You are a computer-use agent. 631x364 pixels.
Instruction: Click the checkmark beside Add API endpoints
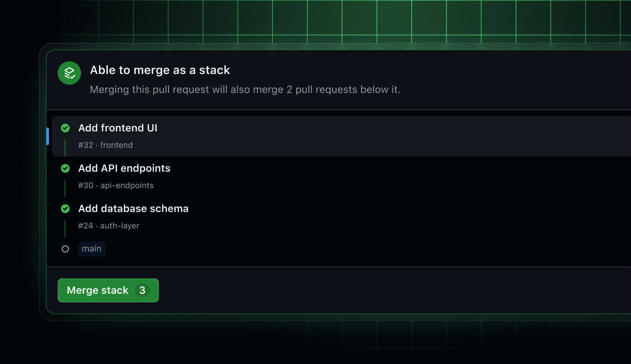point(65,169)
